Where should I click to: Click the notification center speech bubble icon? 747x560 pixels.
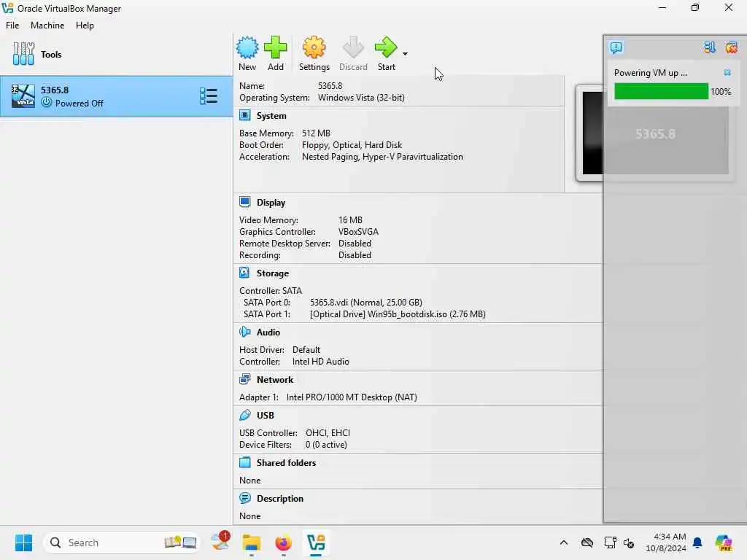616,47
